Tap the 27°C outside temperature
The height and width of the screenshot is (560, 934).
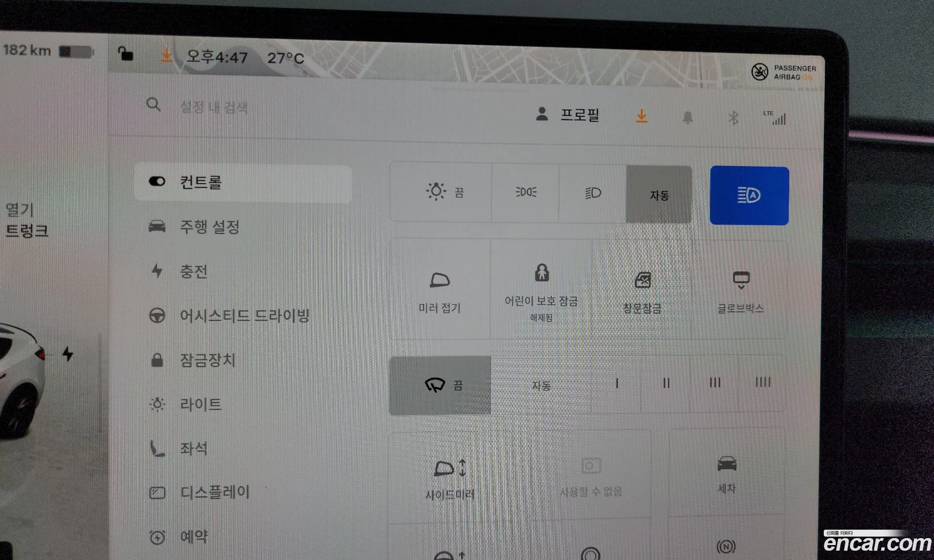click(x=286, y=58)
